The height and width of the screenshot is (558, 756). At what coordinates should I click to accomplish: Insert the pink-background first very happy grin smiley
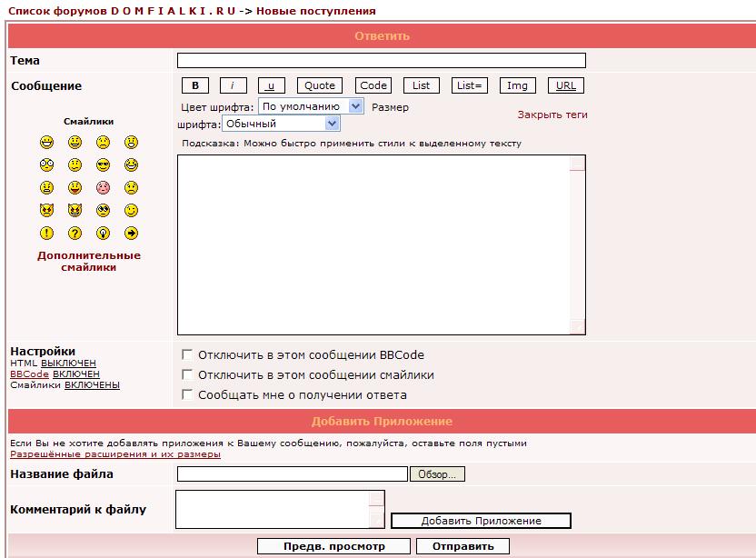tap(46, 143)
